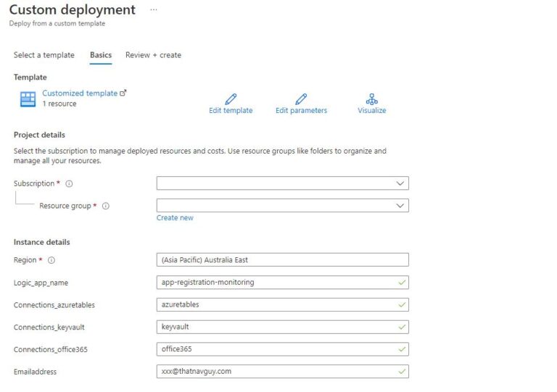This screenshot has height=392, width=557.
Task: Click the Customized template grid icon
Action: pos(28,99)
